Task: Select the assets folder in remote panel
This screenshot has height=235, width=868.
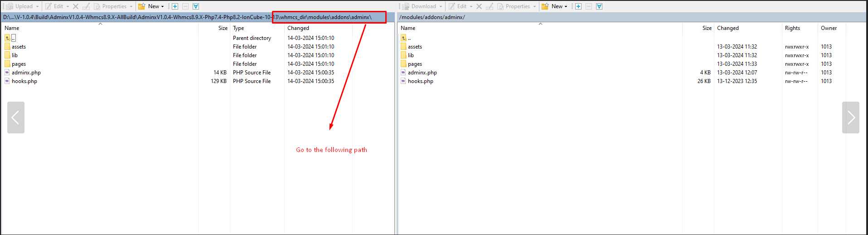Action: pyautogui.click(x=415, y=47)
